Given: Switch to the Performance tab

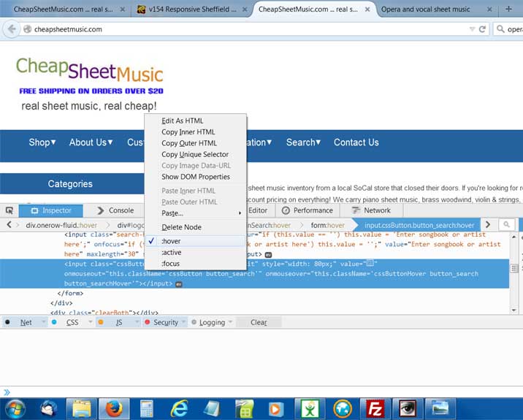Looking at the screenshot, I should pyautogui.click(x=308, y=210).
